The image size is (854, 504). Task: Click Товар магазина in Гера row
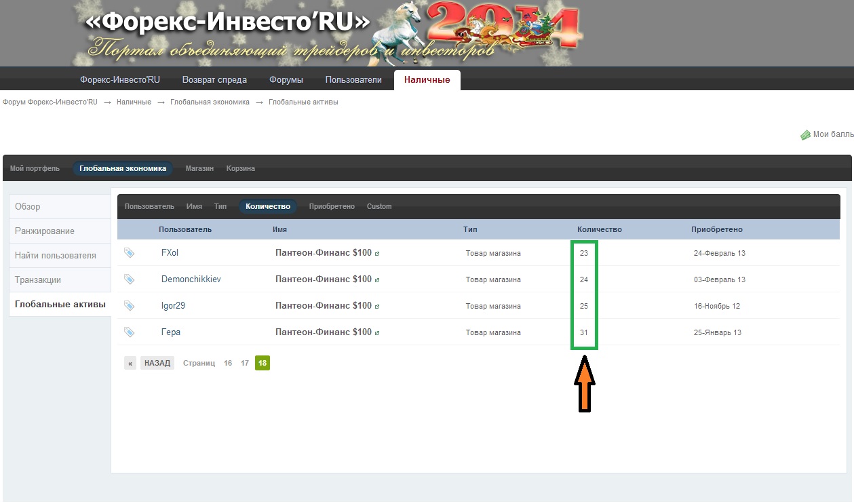coord(493,332)
